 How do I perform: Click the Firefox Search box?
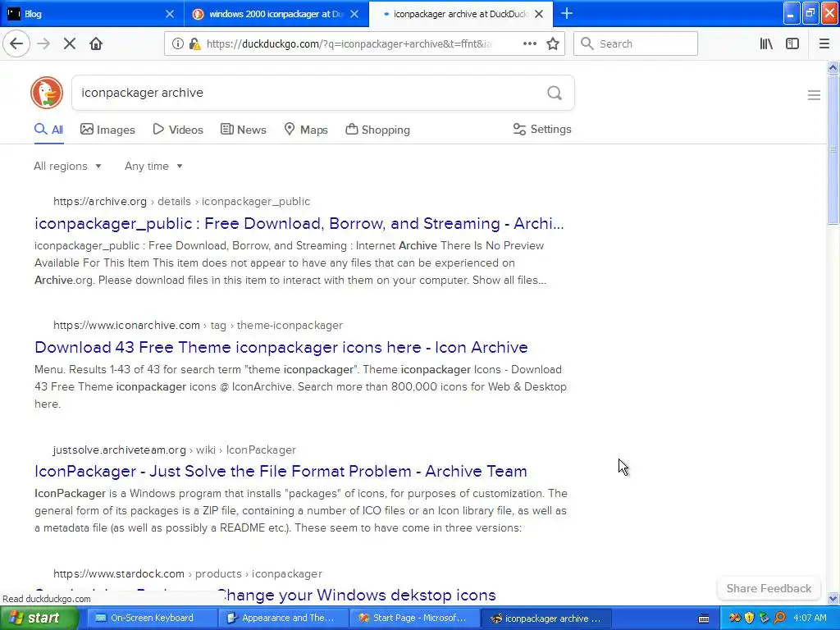click(636, 43)
